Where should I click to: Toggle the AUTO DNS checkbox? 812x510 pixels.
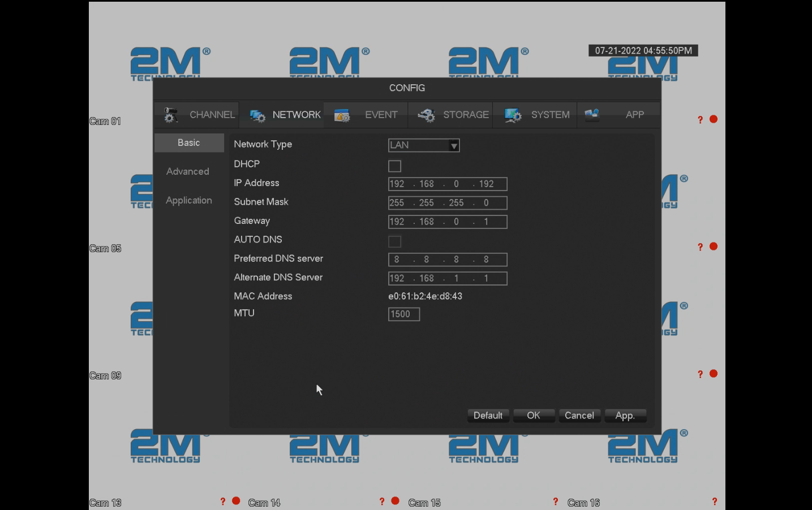click(x=394, y=242)
